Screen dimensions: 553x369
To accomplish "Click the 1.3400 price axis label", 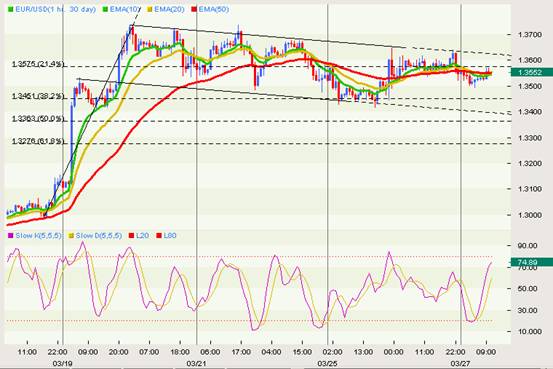I will point(529,112).
